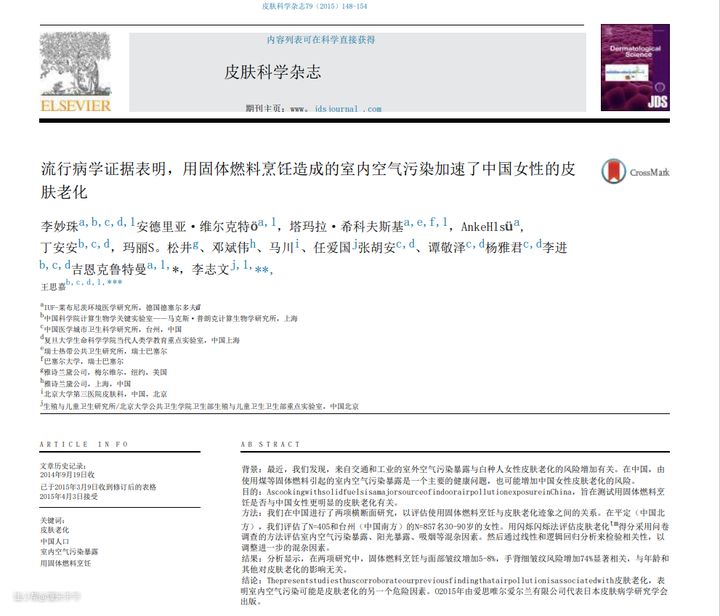Image resolution: width=720 pixels, height=616 pixels.
Task: Click the ELSEVIER wordmark text
Action: 76,106
